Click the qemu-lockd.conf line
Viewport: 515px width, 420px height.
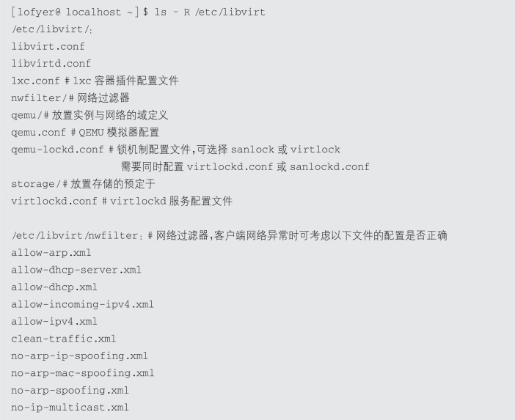click(175, 150)
